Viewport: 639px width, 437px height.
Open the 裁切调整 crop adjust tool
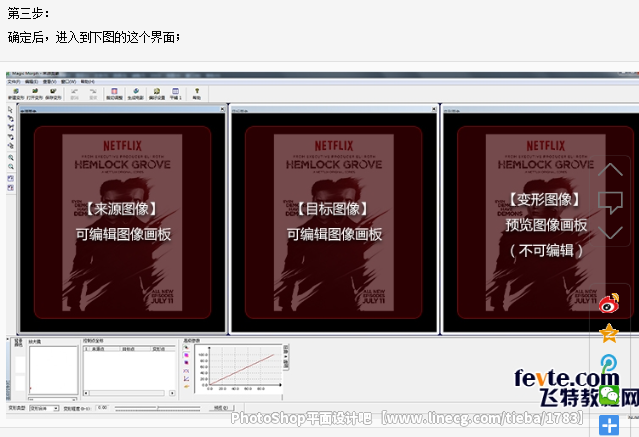tap(115, 94)
